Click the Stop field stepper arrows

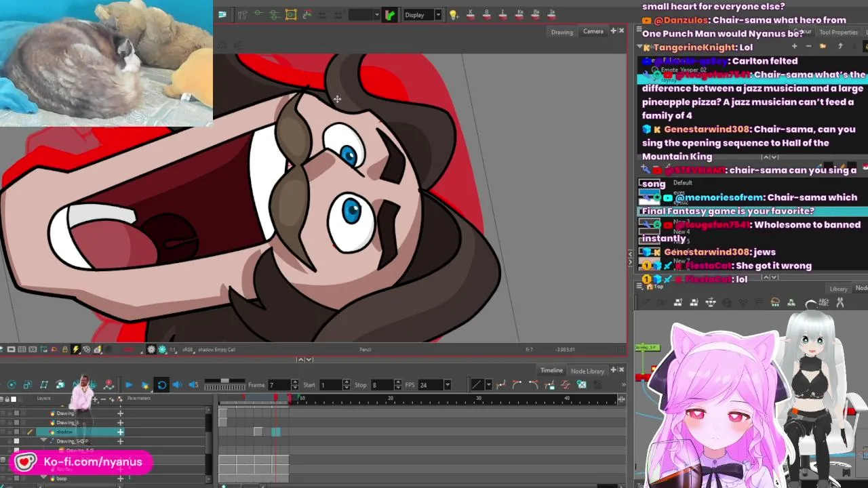398,385
